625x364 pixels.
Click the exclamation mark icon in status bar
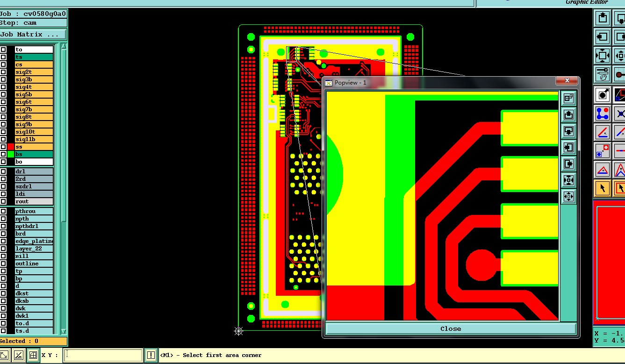(x=151, y=355)
